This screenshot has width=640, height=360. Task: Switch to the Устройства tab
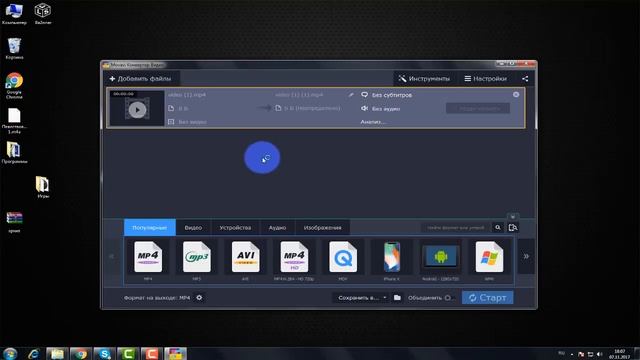pyautogui.click(x=235, y=227)
